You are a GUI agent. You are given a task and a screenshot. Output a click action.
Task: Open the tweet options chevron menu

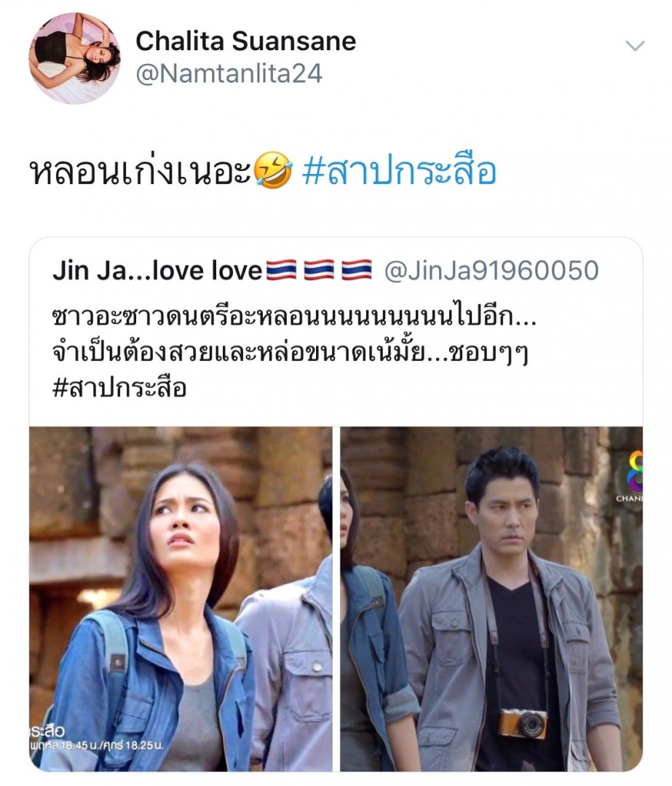tap(635, 46)
